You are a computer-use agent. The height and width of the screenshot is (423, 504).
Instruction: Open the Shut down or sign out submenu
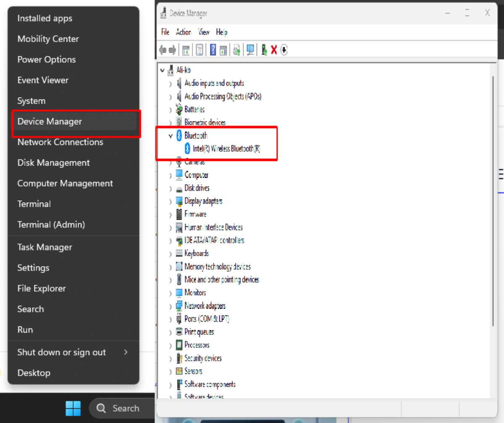[x=73, y=352]
